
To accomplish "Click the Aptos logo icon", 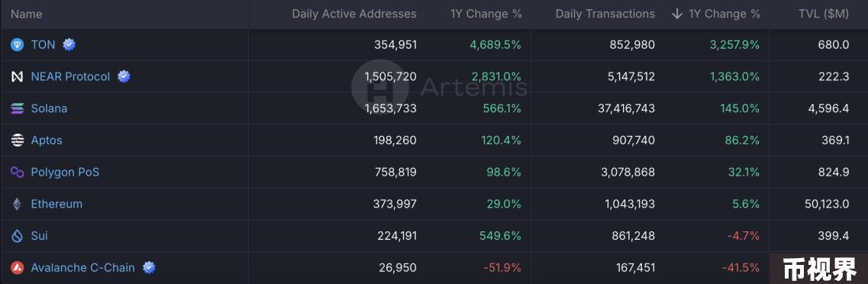I will click(x=17, y=140).
